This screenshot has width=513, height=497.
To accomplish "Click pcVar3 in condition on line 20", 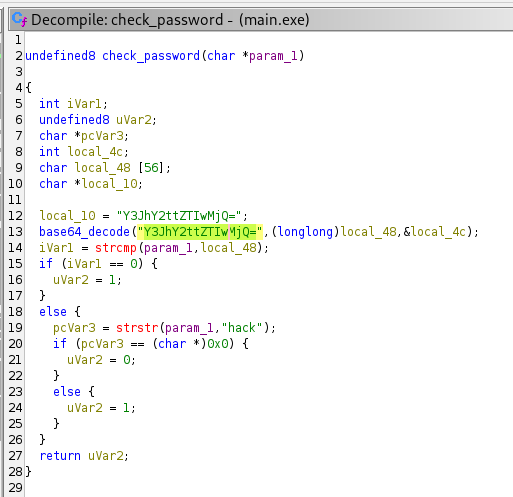I will (102, 344).
